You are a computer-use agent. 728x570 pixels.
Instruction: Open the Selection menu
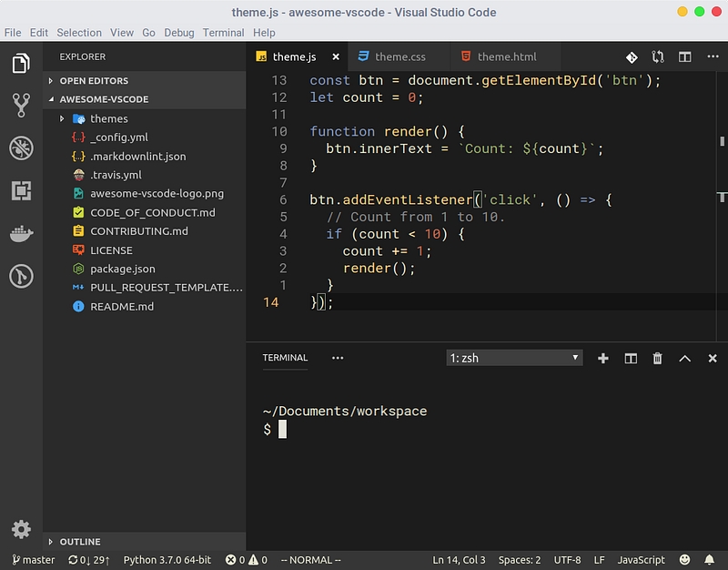tap(79, 33)
